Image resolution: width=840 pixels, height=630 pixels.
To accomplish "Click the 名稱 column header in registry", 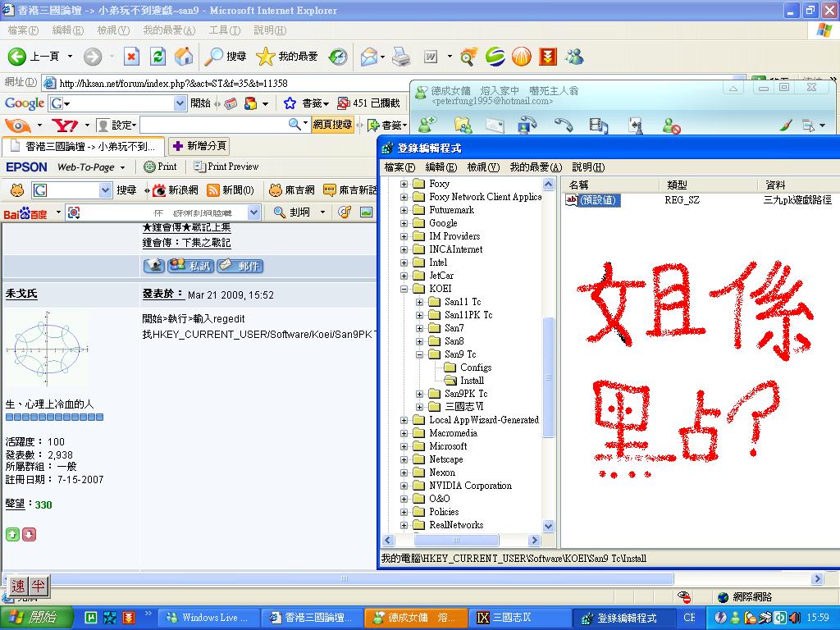I will pyautogui.click(x=609, y=185).
